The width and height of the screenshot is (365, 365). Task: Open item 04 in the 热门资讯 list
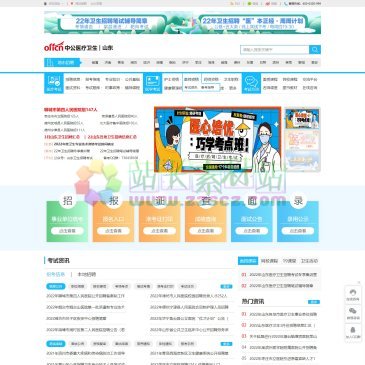(x=279, y=347)
